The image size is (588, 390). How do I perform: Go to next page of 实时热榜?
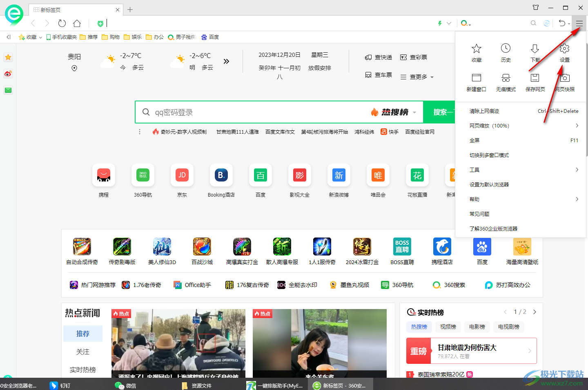535,312
